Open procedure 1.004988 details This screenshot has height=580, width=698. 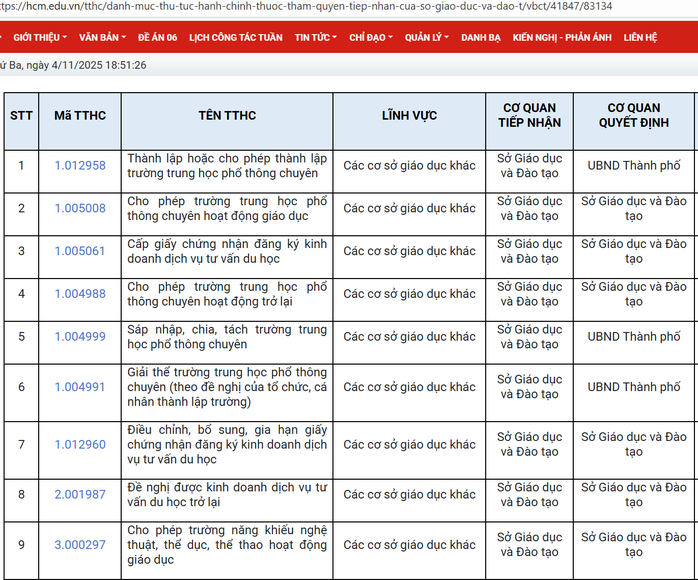coord(80,294)
